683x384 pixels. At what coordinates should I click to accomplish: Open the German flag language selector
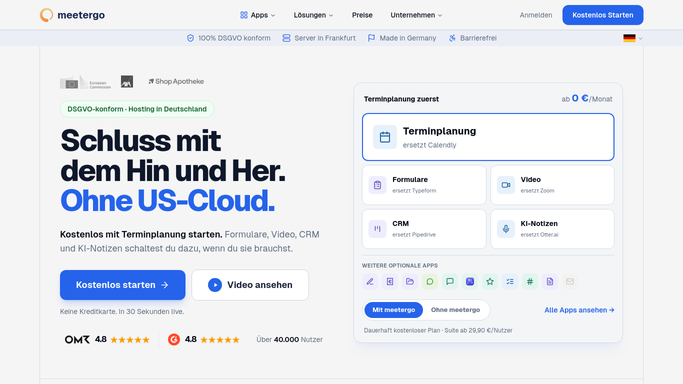click(x=633, y=38)
